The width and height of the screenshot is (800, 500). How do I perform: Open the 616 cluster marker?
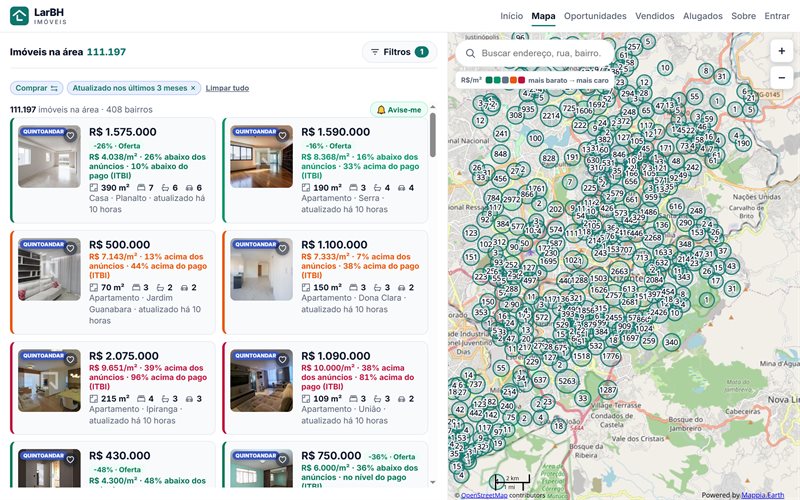click(x=676, y=207)
